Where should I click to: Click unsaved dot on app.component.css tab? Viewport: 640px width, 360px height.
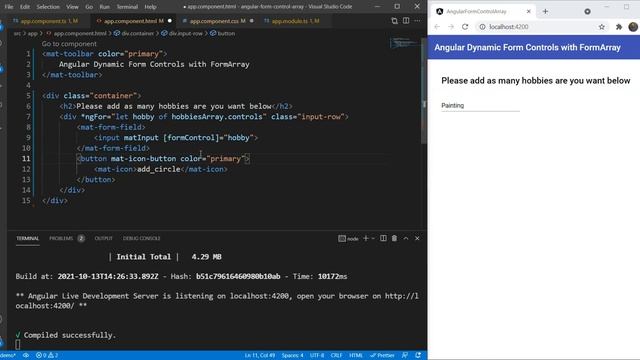pyautogui.click(x=251, y=21)
